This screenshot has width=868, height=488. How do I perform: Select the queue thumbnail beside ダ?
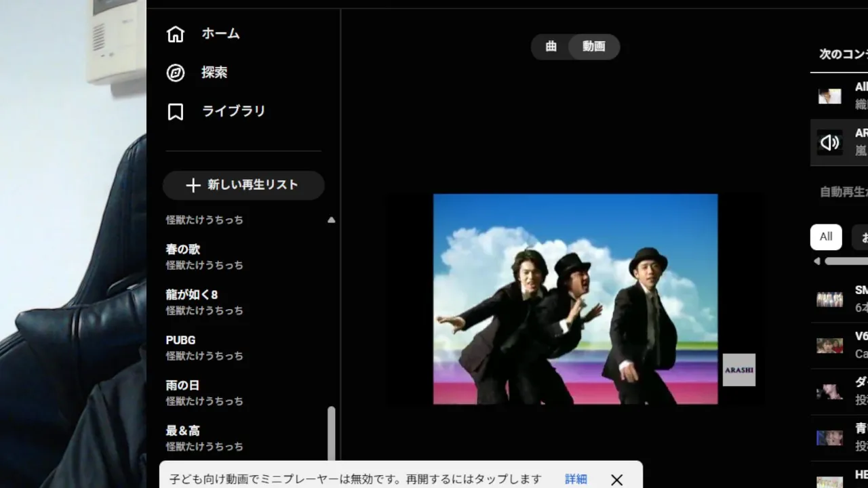pyautogui.click(x=829, y=391)
